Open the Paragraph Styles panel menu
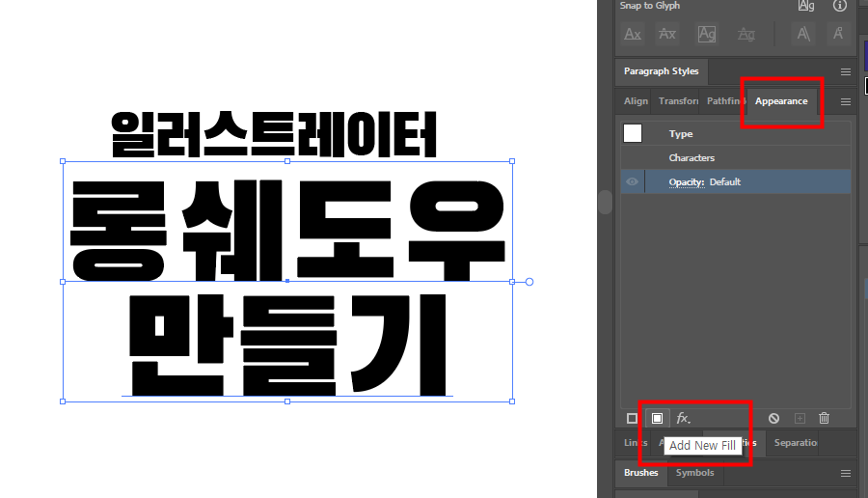868x498 pixels. pos(845,71)
